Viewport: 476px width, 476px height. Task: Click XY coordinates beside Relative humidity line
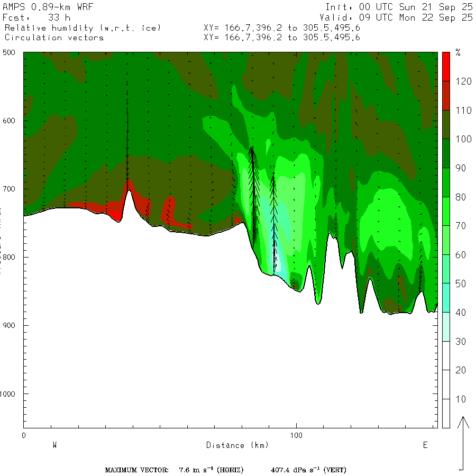pyautogui.click(x=282, y=28)
